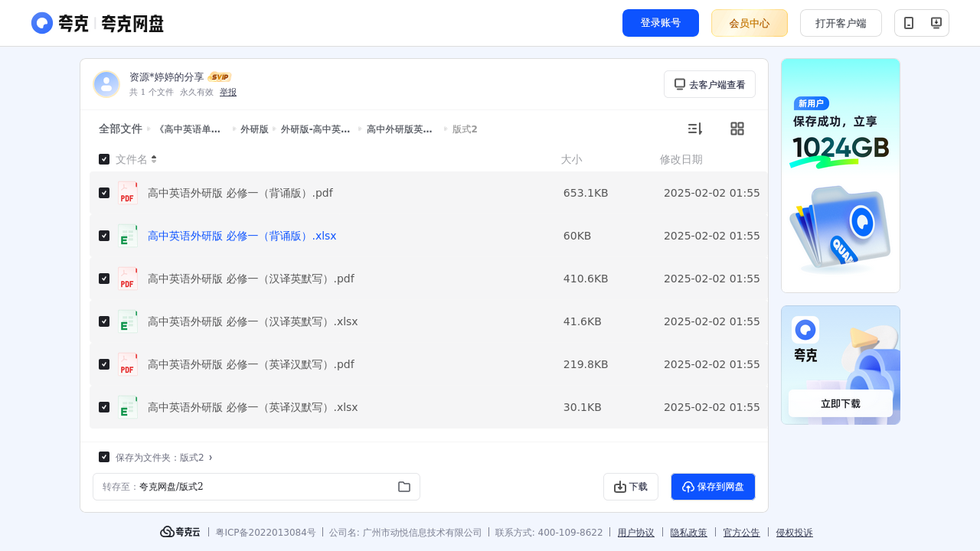The height and width of the screenshot is (551, 980).
Task: Go to 高中外研版英… breadcrumb
Action: coord(400,129)
